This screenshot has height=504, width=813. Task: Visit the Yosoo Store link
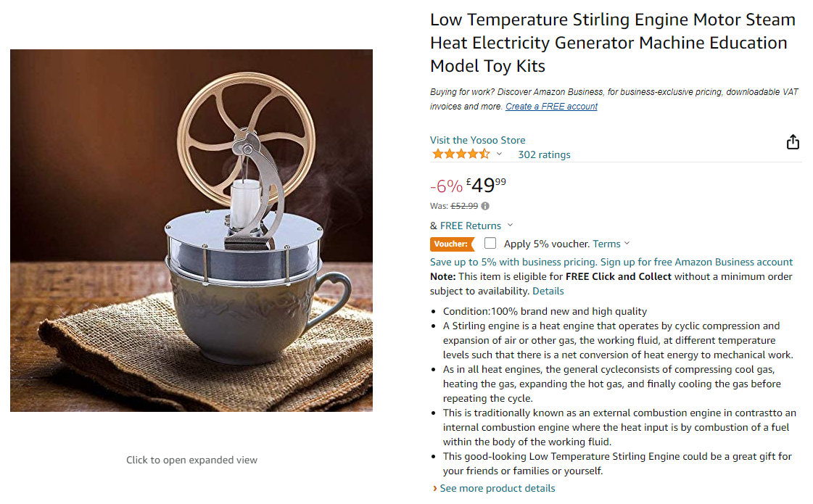click(477, 140)
